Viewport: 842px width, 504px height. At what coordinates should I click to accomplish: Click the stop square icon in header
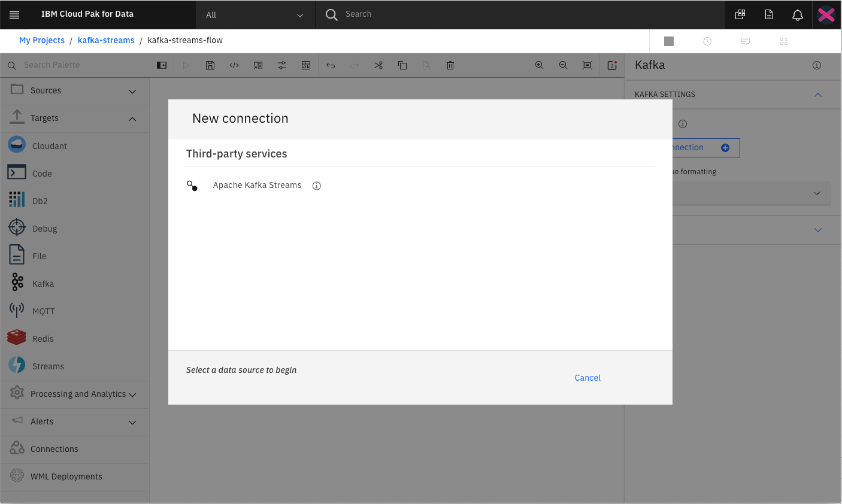(x=669, y=41)
